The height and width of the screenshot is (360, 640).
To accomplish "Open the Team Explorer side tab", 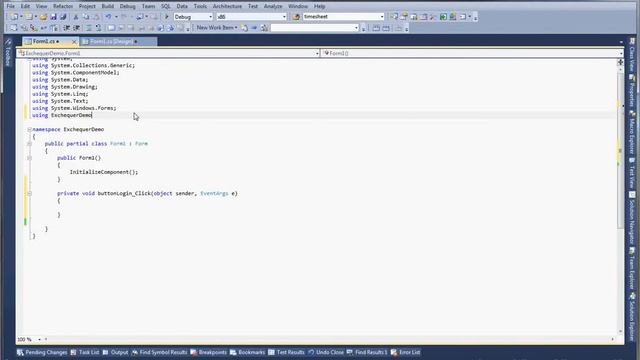I will (x=632, y=269).
